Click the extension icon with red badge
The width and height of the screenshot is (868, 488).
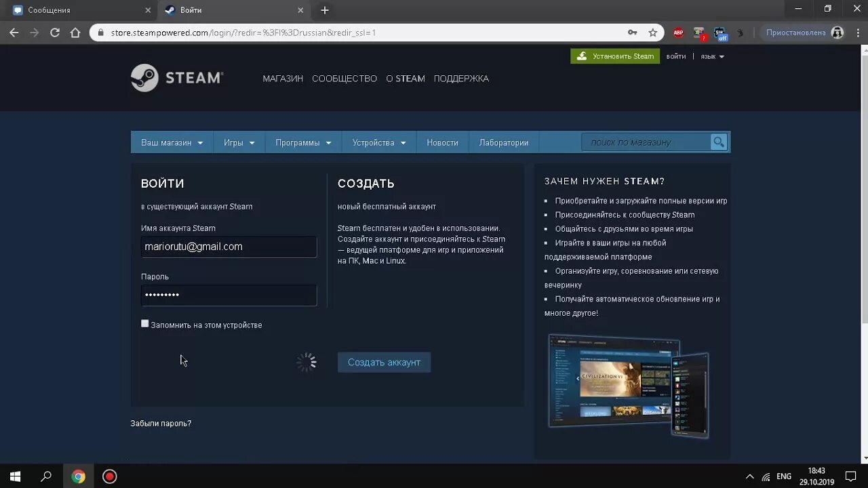[699, 33]
